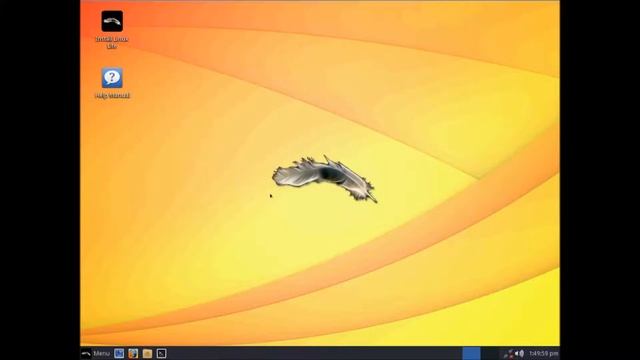Open the Menu button on the taskbar
The height and width of the screenshot is (360, 640).
[96, 353]
